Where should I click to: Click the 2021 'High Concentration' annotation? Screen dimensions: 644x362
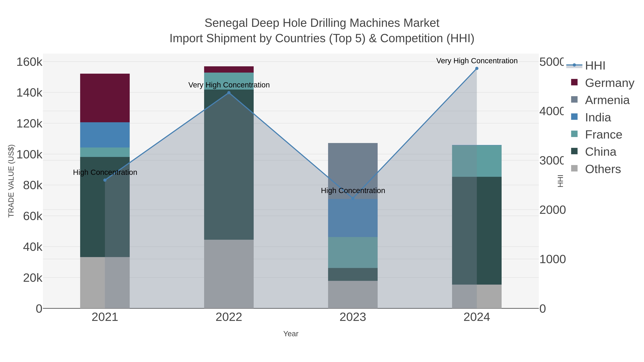click(105, 172)
